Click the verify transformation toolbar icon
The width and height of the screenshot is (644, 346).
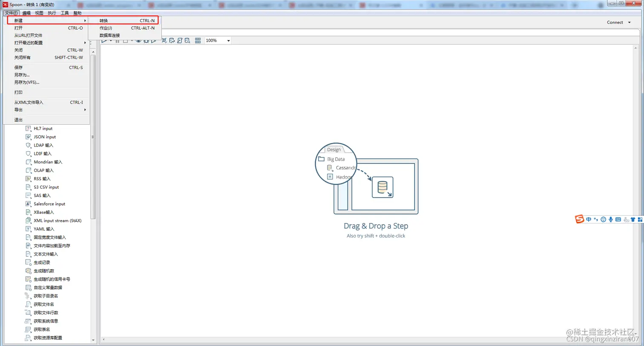pyautogui.click(x=164, y=40)
